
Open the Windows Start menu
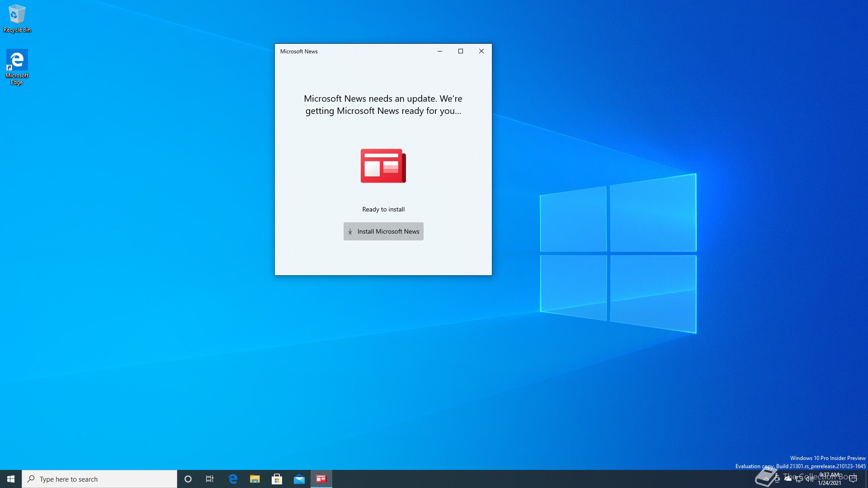[x=11, y=479]
